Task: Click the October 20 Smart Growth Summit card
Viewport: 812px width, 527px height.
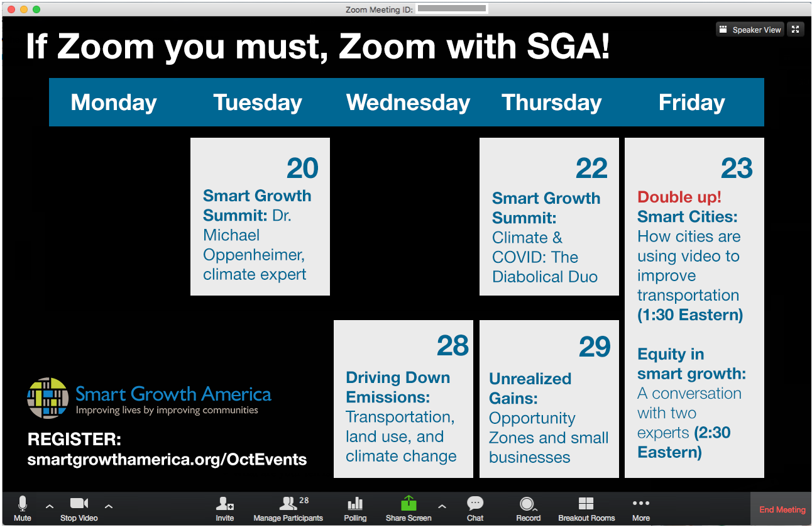Action: (x=260, y=217)
